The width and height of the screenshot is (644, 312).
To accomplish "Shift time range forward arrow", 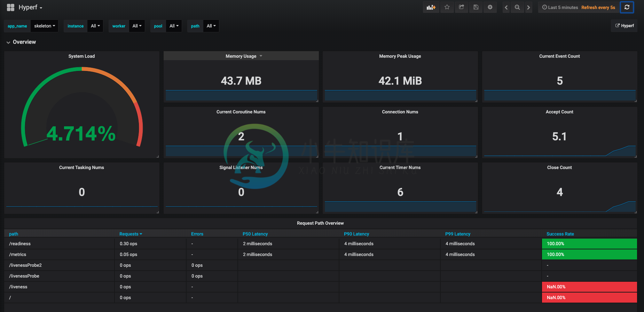I will pos(528,7).
